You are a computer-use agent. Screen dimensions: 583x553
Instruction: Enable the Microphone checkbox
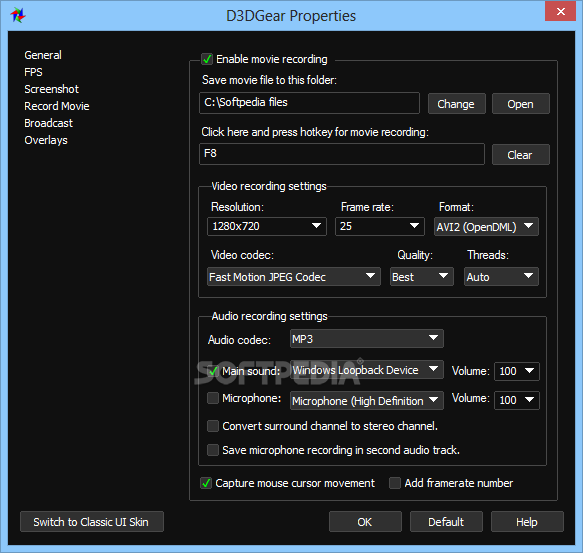coord(213,398)
